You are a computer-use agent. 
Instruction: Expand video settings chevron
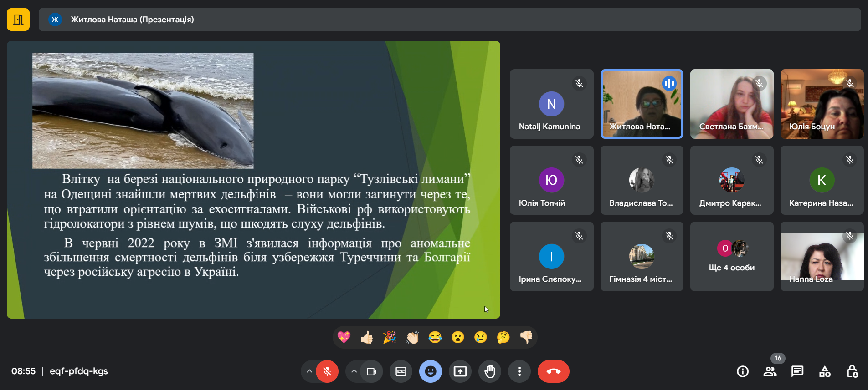tap(354, 371)
